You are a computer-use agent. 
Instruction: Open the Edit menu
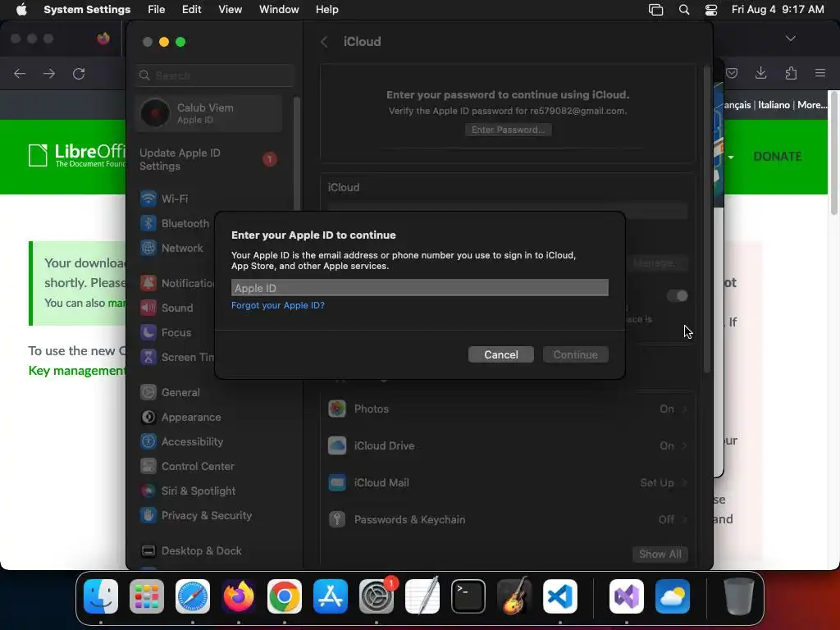click(x=191, y=10)
